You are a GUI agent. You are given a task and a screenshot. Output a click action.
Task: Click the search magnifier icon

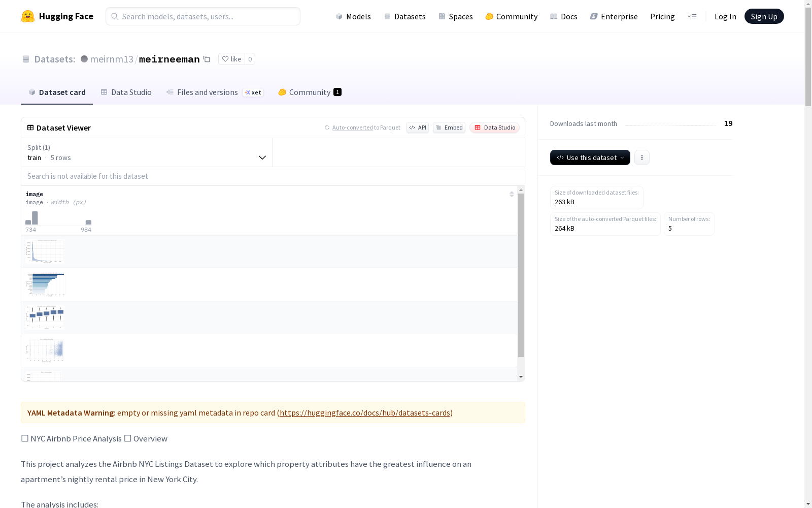click(x=115, y=16)
